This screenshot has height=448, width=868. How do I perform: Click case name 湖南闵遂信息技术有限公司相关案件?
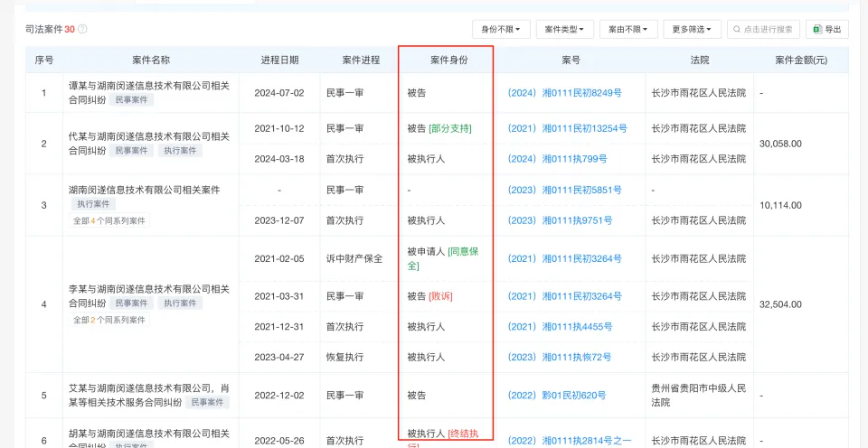coord(144,190)
